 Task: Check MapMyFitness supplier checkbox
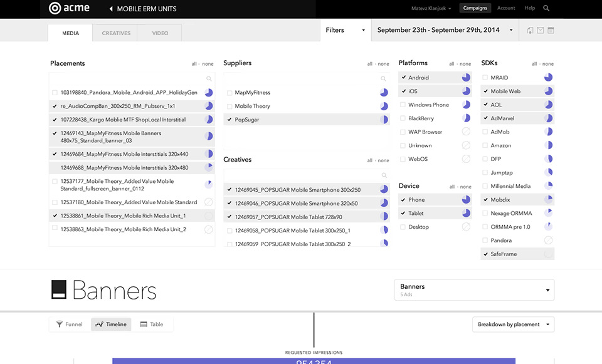click(x=230, y=93)
